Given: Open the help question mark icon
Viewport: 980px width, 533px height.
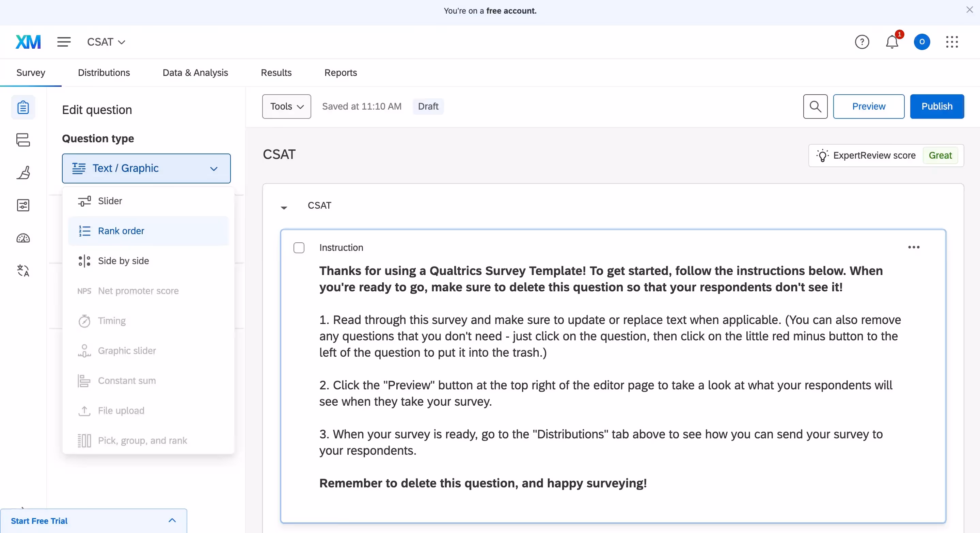Looking at the screenshot, I should coord(862,42).
